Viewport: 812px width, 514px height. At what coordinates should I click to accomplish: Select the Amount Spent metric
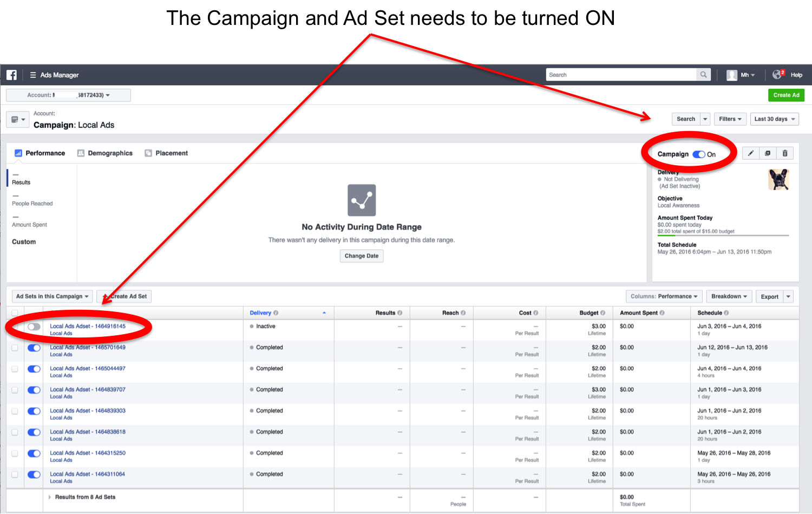(29, 222)
